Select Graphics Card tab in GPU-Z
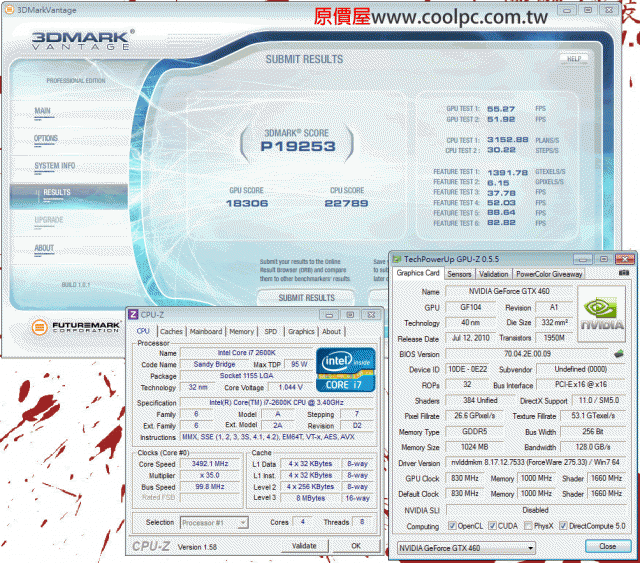The image size is (640, 563). click(x=418, y=273)
